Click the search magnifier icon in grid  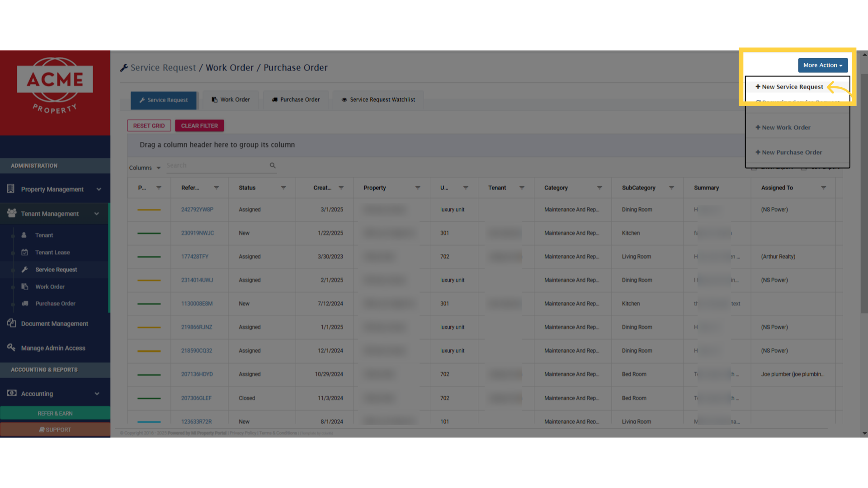pos(273,165)
